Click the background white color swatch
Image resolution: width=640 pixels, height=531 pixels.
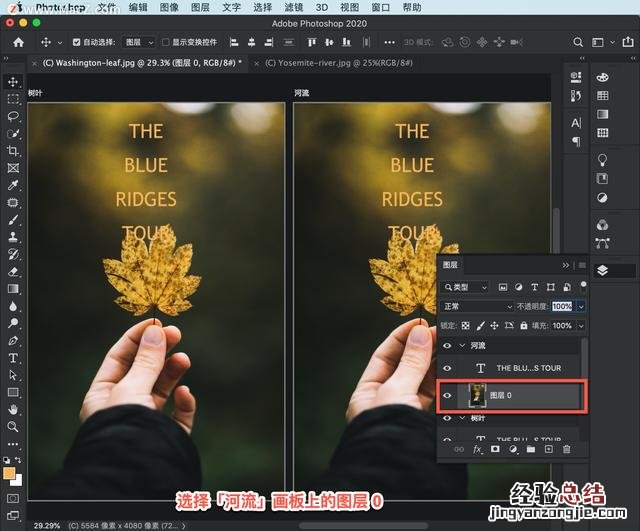click(17, 481)
